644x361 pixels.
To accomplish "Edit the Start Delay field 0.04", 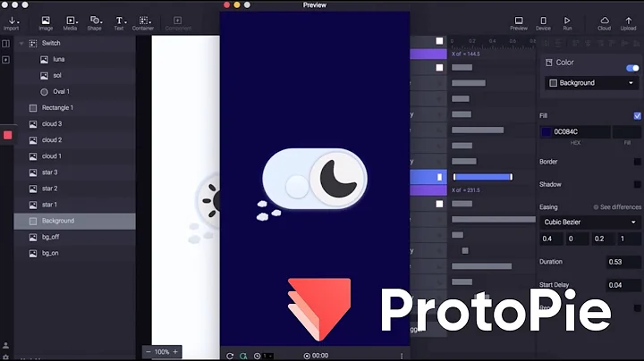I will [x=623, y=285].
